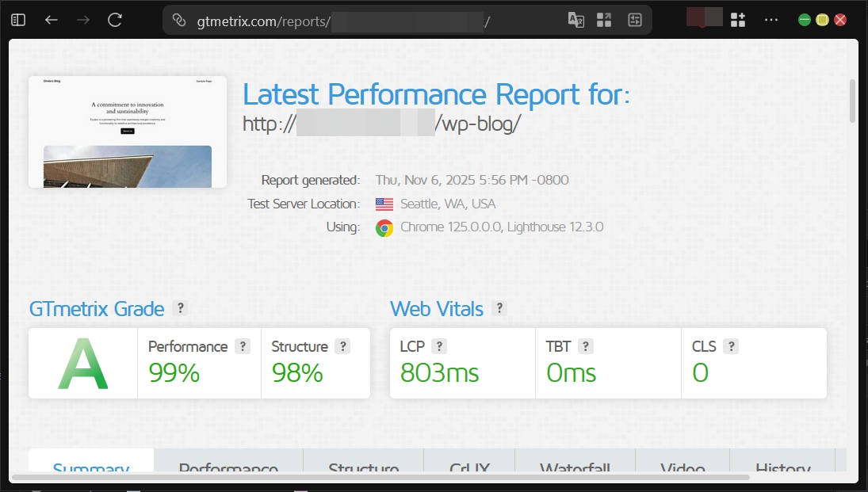Viewport: 868px width, 492px height.
Task: Click the site screenshot thumbnail
Action: 128,132
